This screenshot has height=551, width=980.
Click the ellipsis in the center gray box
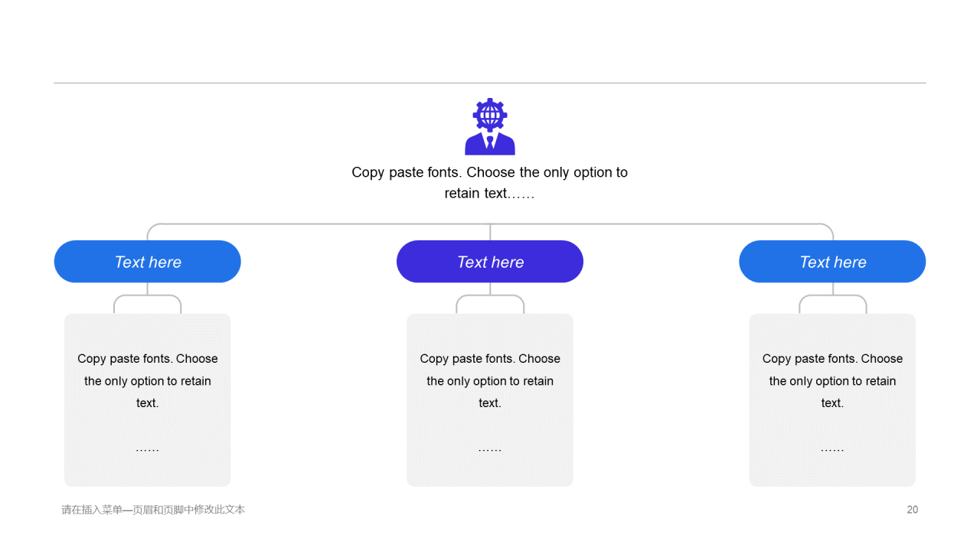click(x=490, y=448)
